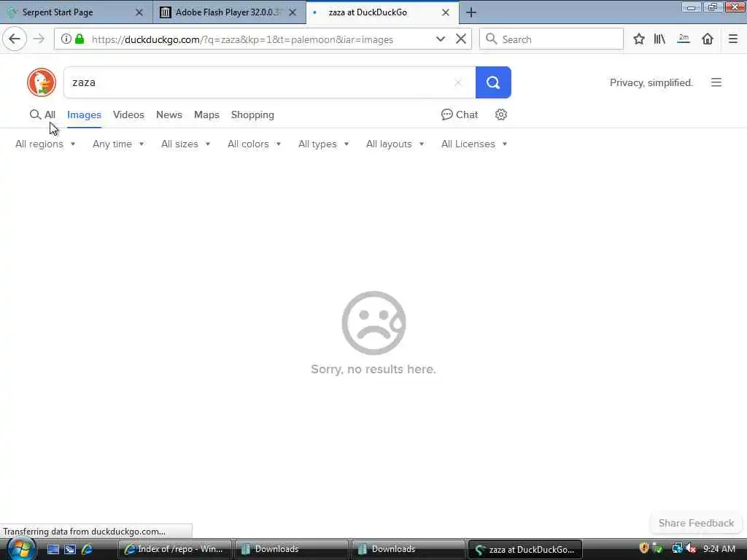The width and height of the screenshot is (747, 560).
Task: Open the second Downloads taskbar window
Action: [x=409, y=549]
